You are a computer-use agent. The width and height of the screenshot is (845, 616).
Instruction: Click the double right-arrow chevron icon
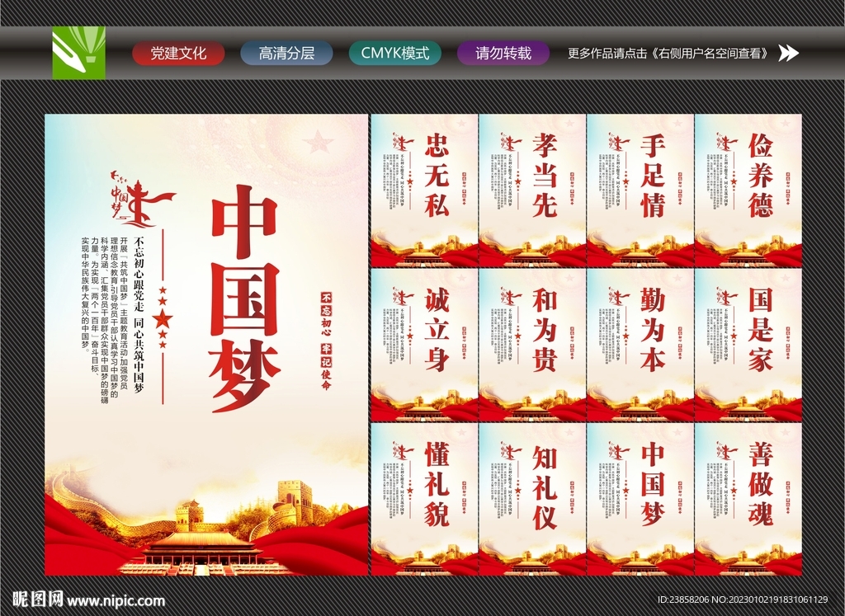pos(790,54)
